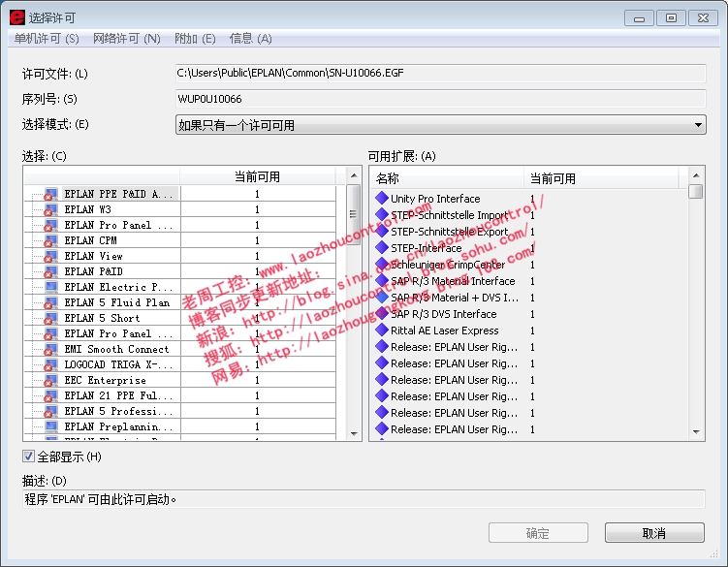Select the EPLAN CPM license icon

pos(48,240)
